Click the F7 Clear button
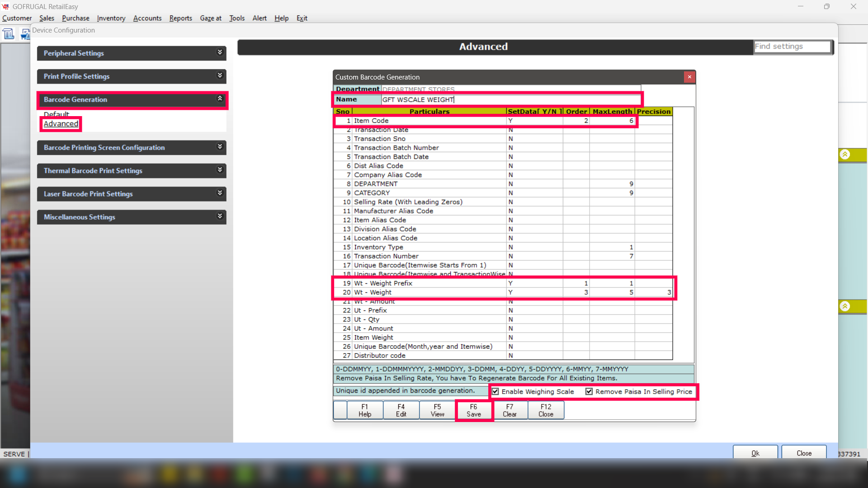The height and width of the screenshot is (488, 868). [x=509, y=410]
